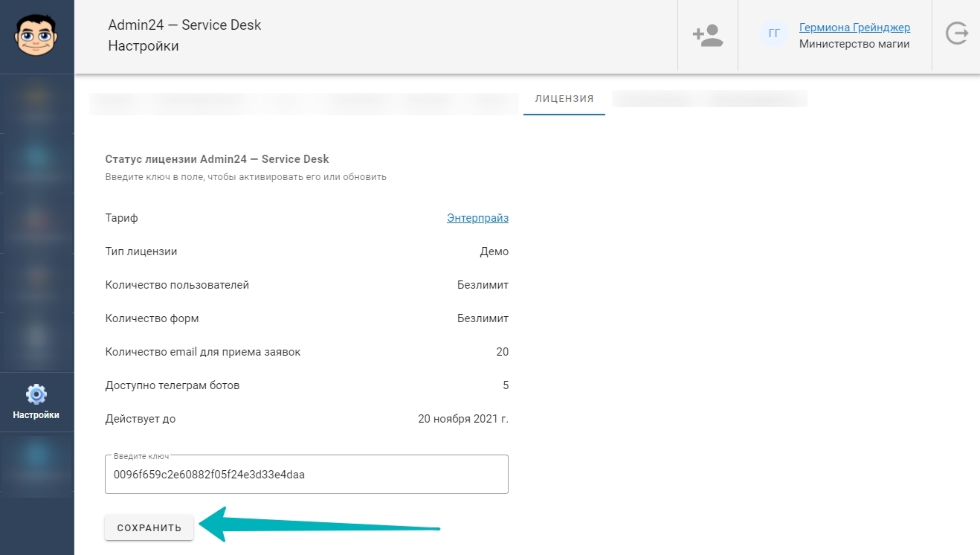
Task: Open the Энтерпрайз tariff link
Action: (x=477, y=218)
